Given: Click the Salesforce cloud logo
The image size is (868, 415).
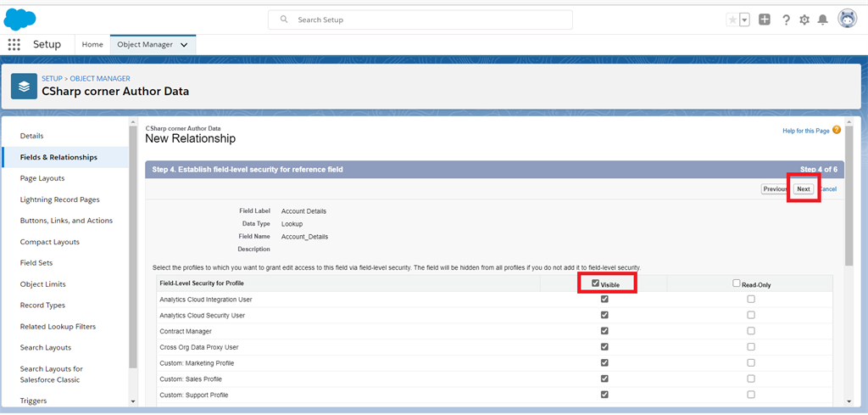Looking at the screenshot, I should pyautogui.click(x=20, y=20).
